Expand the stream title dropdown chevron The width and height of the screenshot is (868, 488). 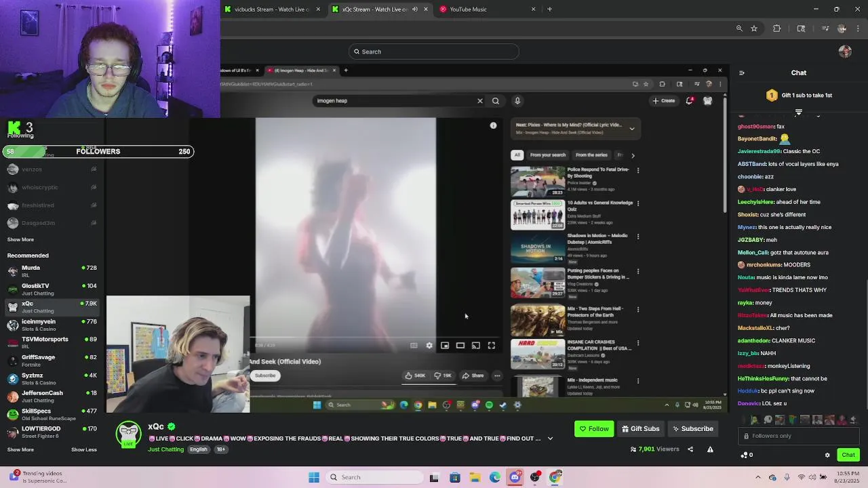[x=550, y=439]
